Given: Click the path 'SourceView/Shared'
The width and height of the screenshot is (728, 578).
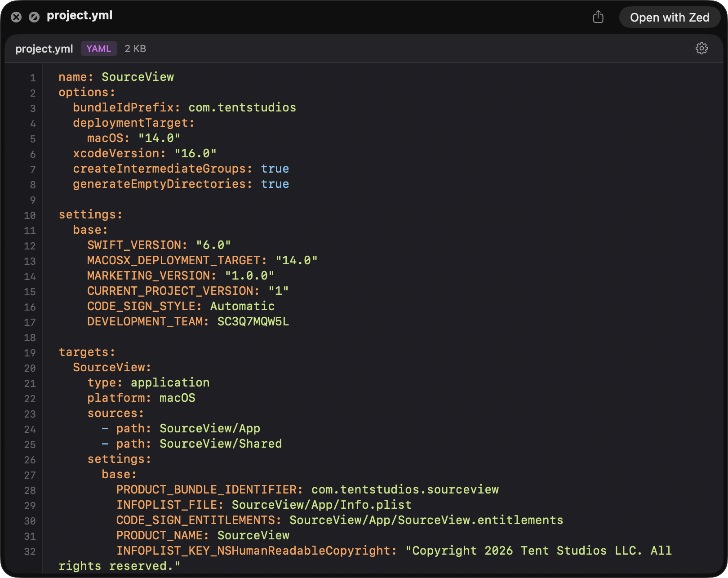Looking at the screenshot, I should point(221,444).
